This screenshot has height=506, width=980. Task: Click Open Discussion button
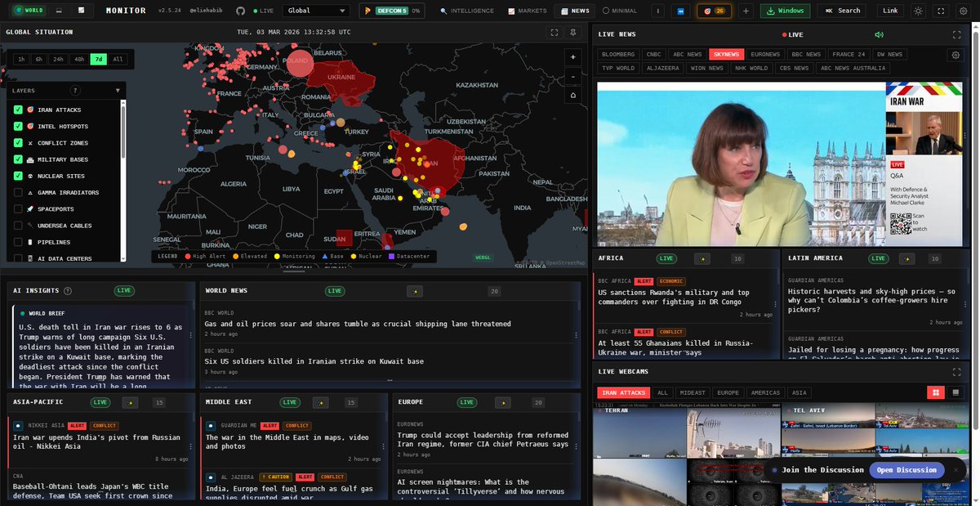point(906,470)
